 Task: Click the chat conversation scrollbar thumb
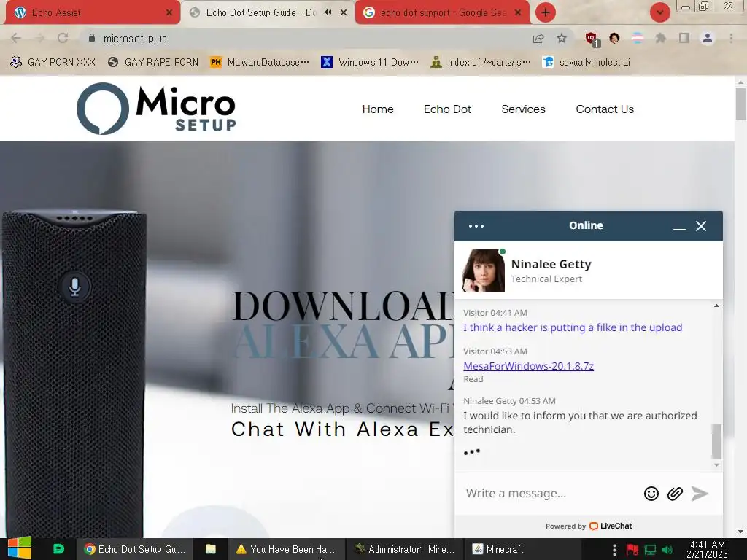tap(716, 441)
